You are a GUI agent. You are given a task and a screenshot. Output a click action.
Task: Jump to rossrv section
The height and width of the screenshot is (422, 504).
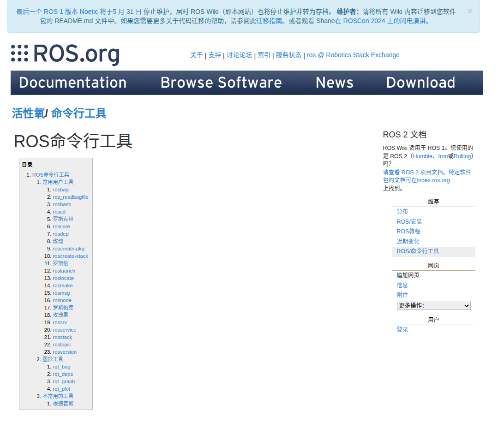60,322
